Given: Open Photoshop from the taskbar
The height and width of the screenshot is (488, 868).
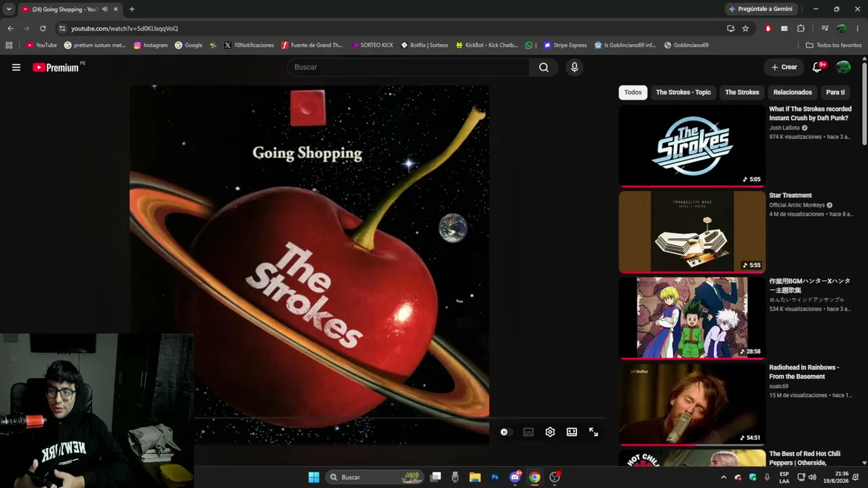Looking at the screenshot, I should 495,477.
